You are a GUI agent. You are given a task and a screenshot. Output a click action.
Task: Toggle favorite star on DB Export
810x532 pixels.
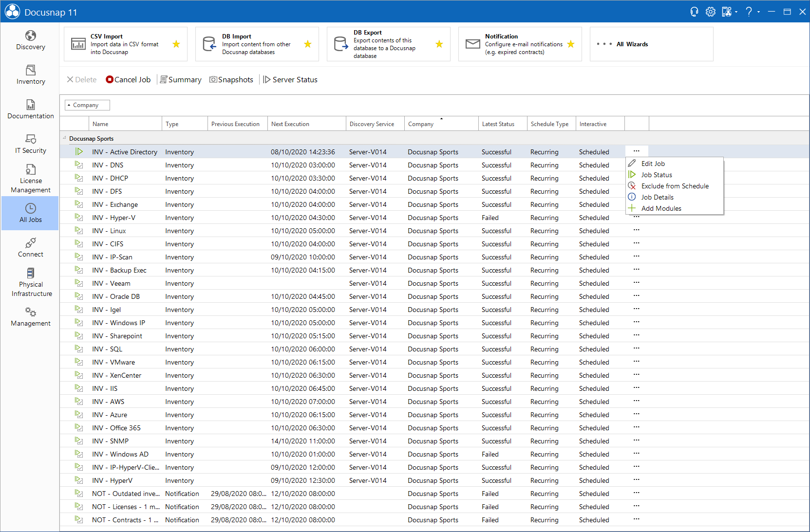pos(439,44)
